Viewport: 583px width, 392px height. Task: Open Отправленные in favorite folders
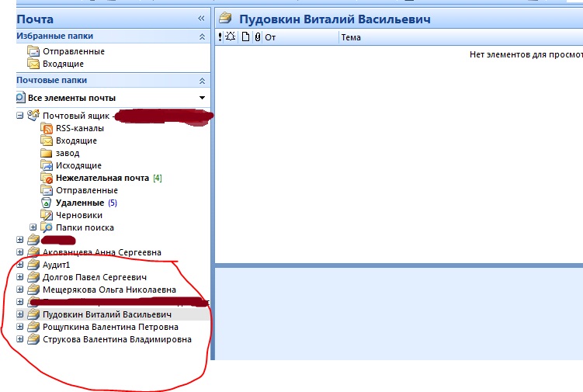[x=74, y=51]
